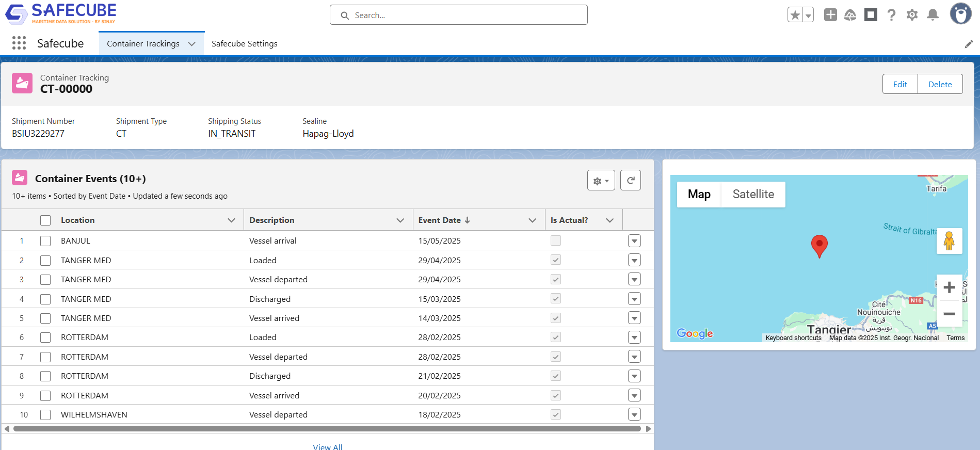Switch to Container Trackings tab
This screenshot has height=450, width=980.
click(x=143, y=44)
